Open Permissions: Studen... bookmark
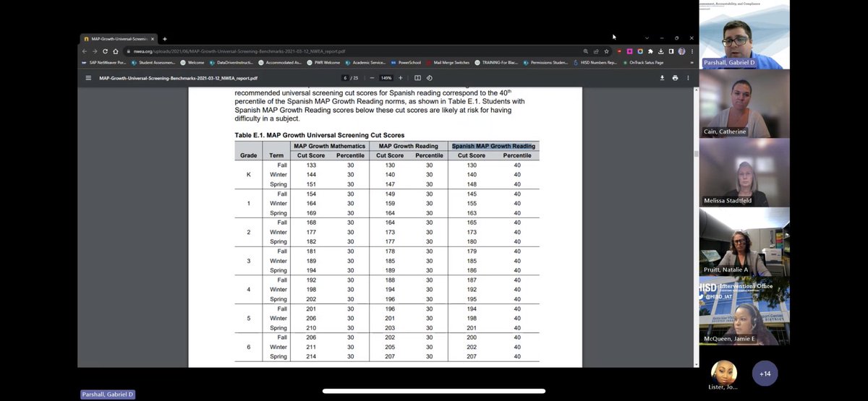The image size is (868, 401). [x=545, y=63]
